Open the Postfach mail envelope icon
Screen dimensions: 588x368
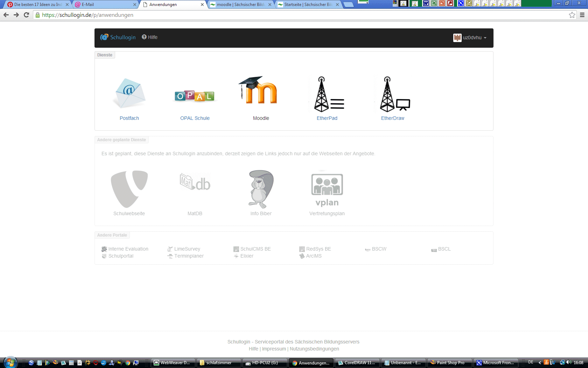point(129,93)
